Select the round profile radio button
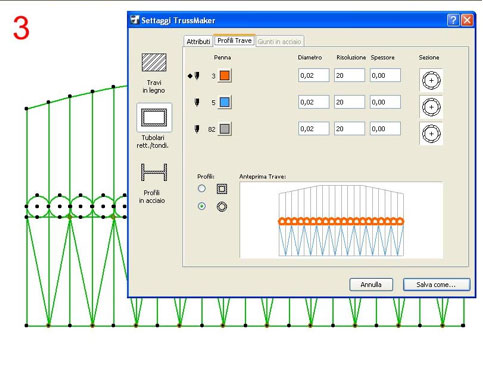 click(x=202, y=206)
